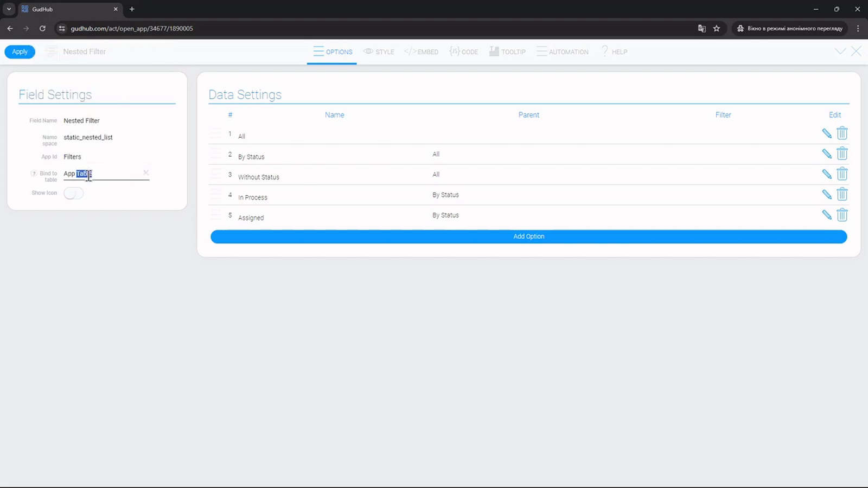Reload the GudHub page
This screenshot has height=488, width=868.
pos(42,28)
